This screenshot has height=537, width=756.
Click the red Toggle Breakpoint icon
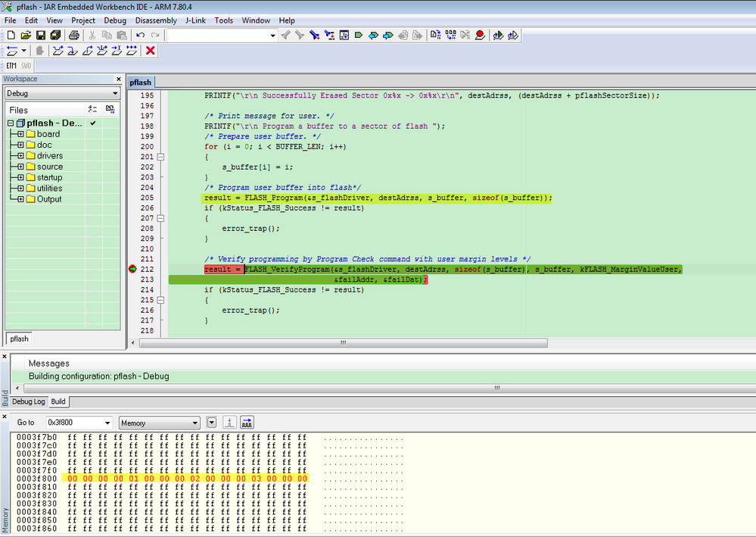click(x=480, y=35)
